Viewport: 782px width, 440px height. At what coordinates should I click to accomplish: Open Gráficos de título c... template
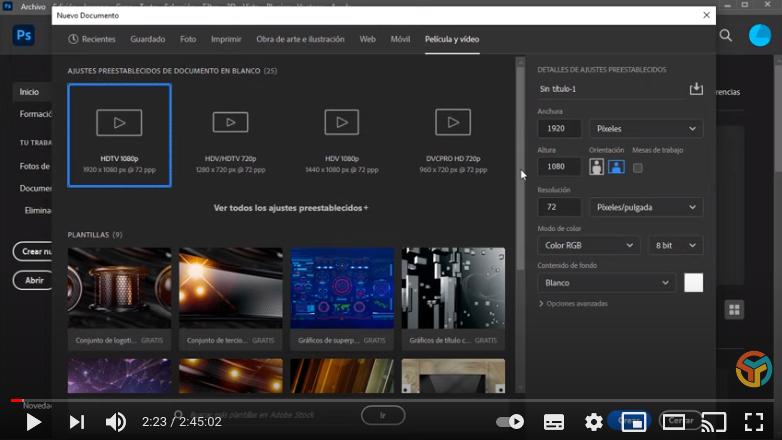(453, 298)
